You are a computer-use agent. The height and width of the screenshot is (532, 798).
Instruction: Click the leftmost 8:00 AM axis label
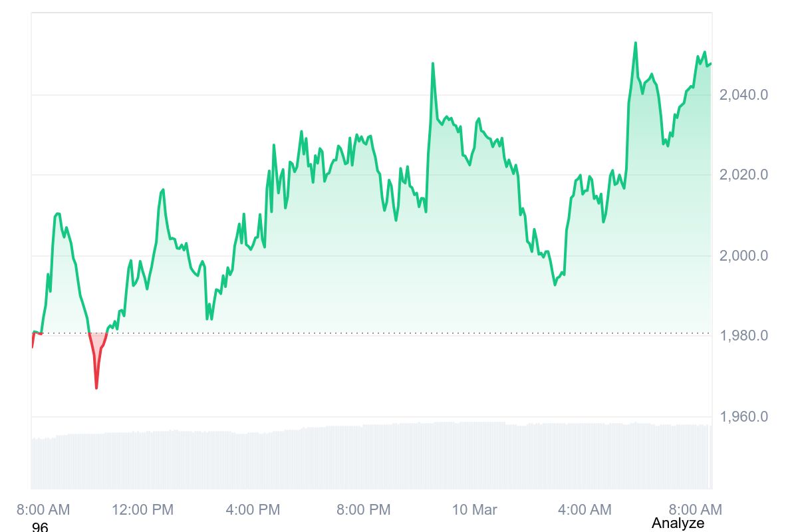(43, 510)
